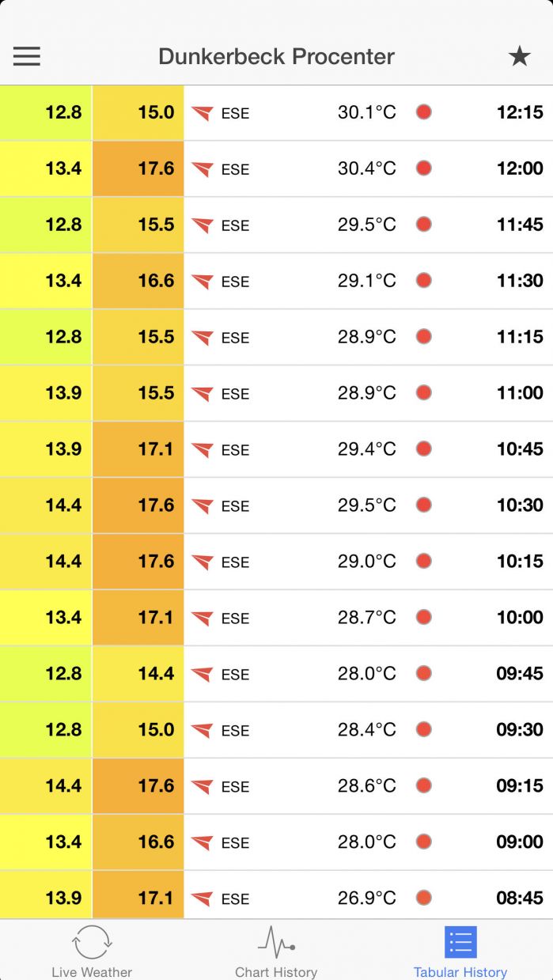Tap the wind arrow in the 10:30 row
Screen dimensions: 553x980
pos(203,506)
